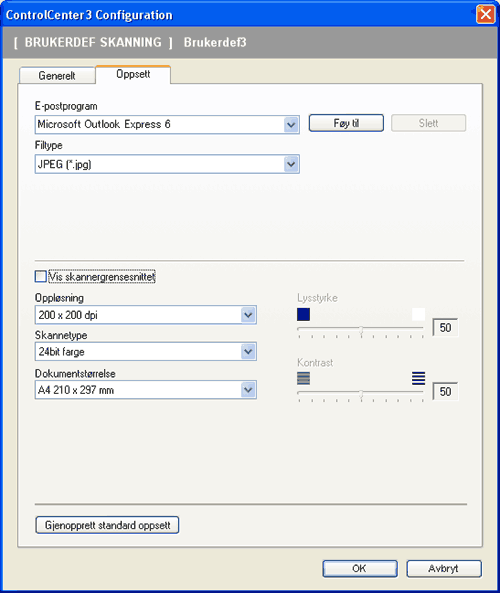
Task: Click the high contrast lines icon
Action: pyautogui.click(x=418, y=378)
